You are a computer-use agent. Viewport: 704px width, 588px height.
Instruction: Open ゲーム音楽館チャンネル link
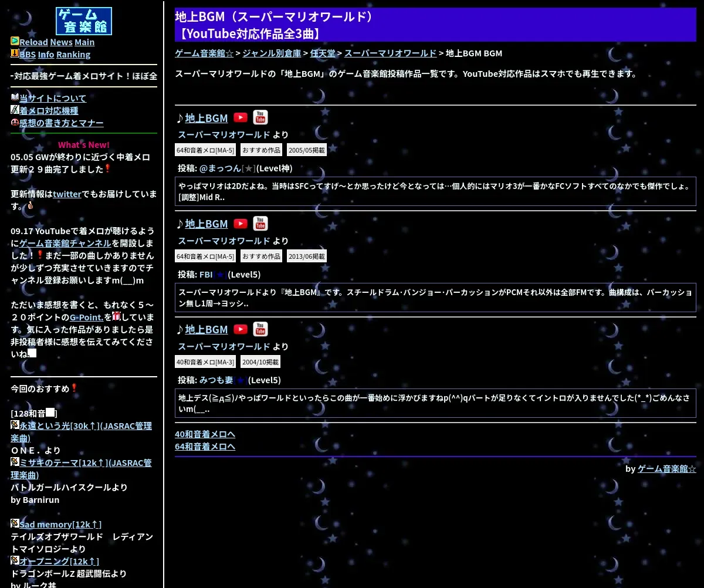[x=65, y=244]
